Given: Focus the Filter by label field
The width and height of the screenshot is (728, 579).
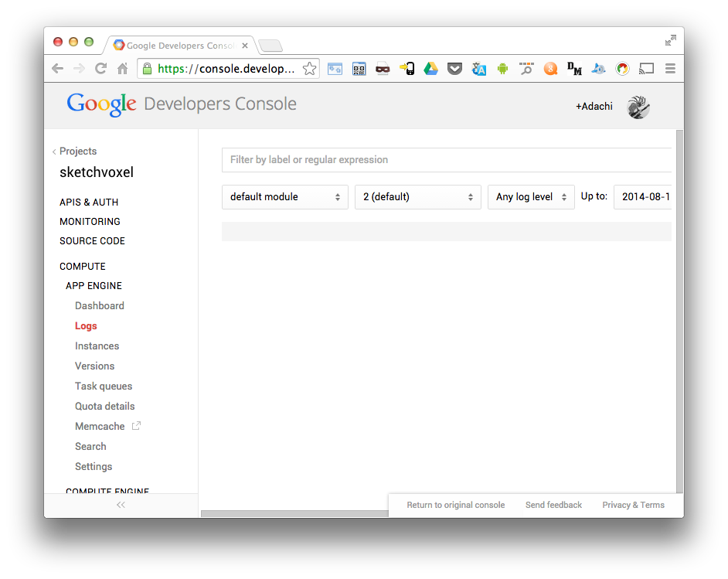Looking at the screenshot, I should 447,160.
